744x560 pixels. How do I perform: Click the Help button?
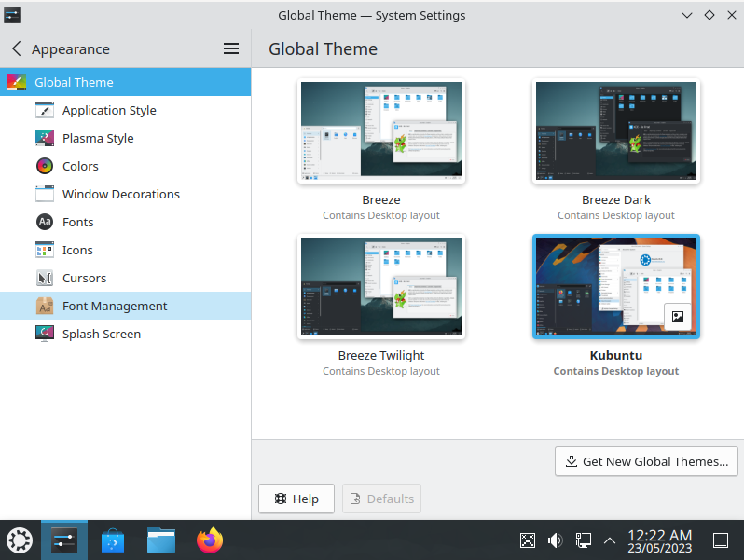[x=296, y=499]
